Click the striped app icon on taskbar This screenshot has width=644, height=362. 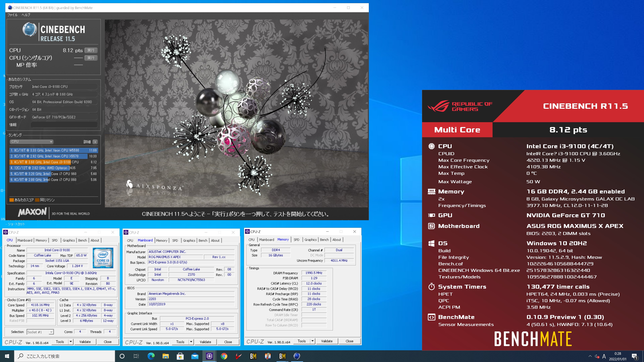268,356
